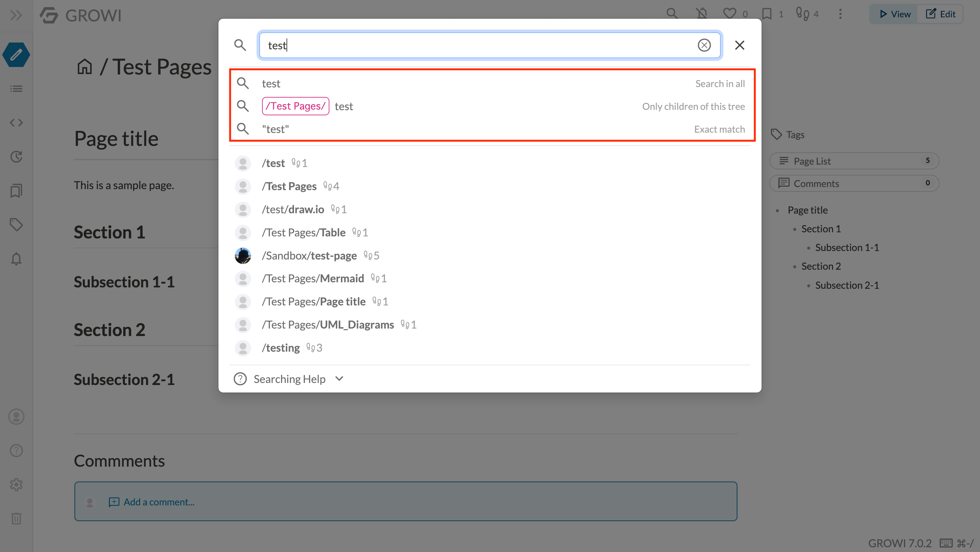
Task: Toggle the page subscription bell-off icon
Action: [702, 14]
